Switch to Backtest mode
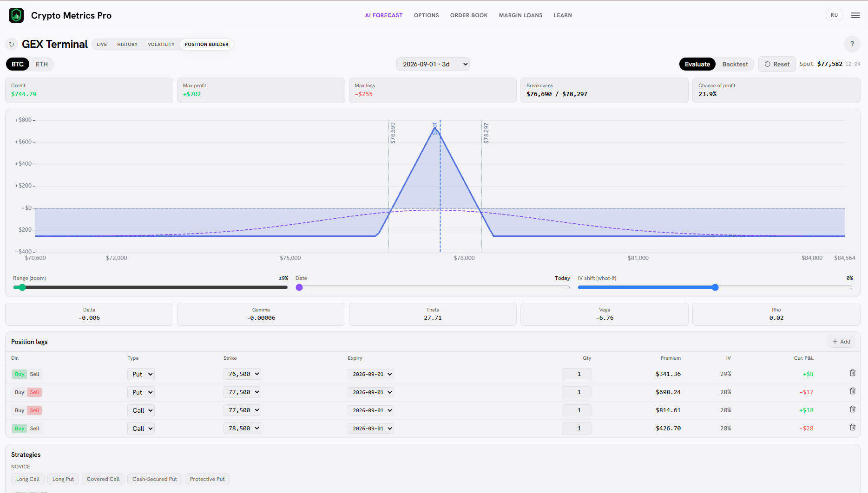The height and width of the screenshot is (493, 868). 735,64
